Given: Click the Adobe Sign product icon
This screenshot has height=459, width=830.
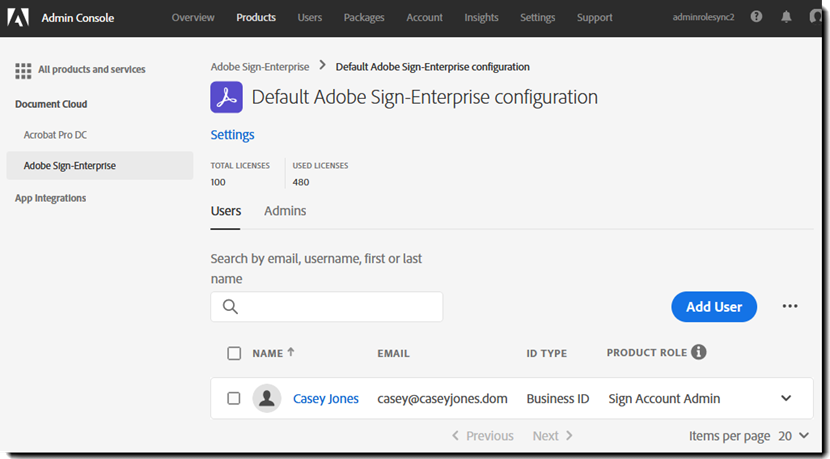Looking at the screenshot, I should pyautogui.click(x=226, y=97).
